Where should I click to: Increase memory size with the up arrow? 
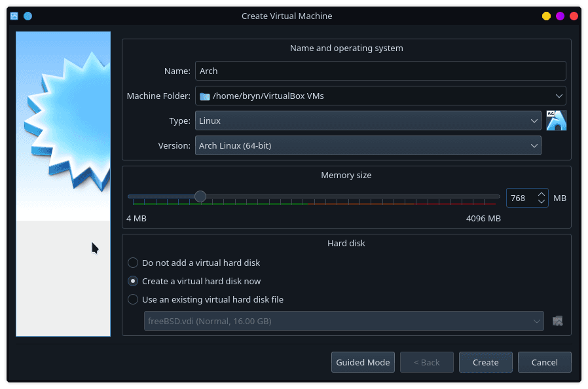tap(541, 194)
